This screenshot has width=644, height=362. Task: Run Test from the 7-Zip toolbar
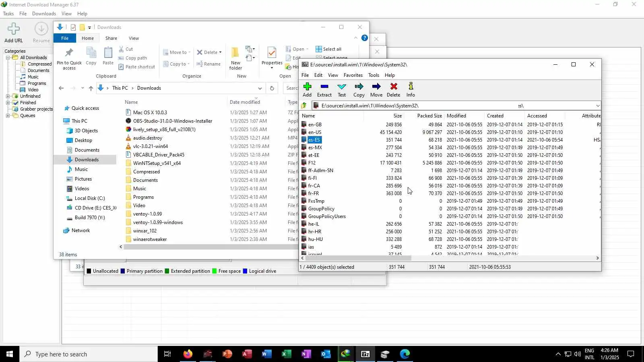[x=342, y=90]
